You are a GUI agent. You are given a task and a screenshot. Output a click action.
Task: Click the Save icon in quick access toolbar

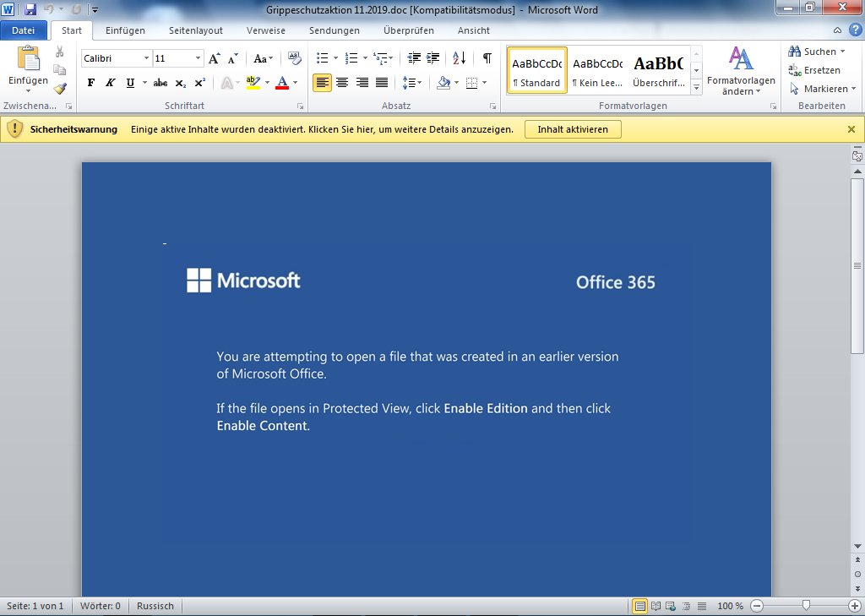tap(30, 9)
